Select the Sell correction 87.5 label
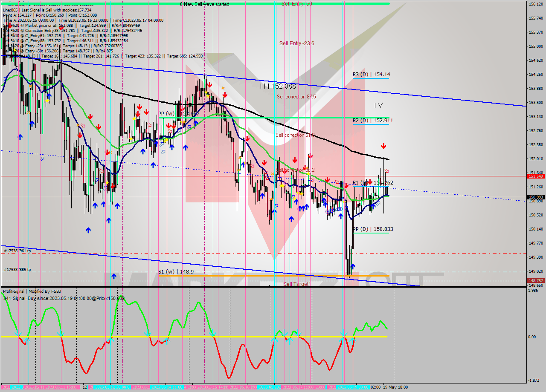The width and height of the screenshot is (546, 392). [296, 97]
